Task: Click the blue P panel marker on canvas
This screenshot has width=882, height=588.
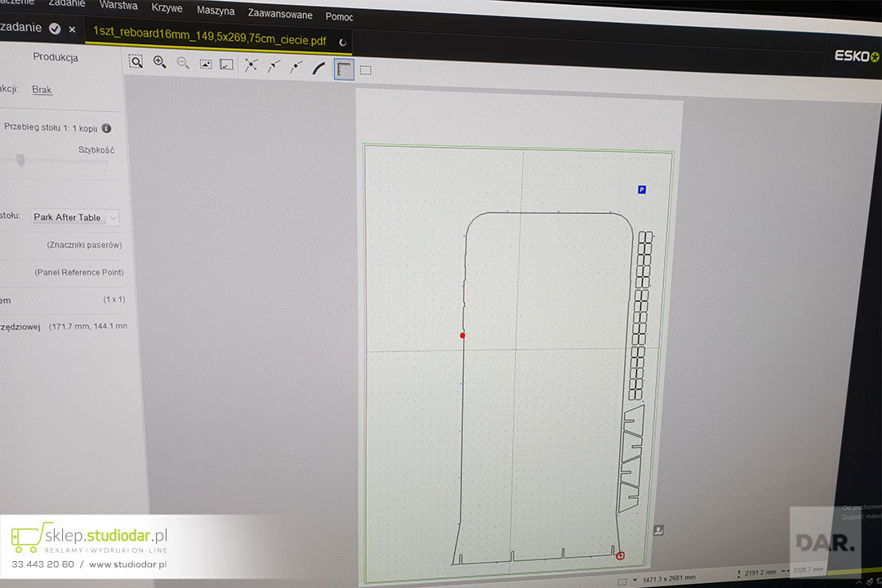Action: pos(642,189)
